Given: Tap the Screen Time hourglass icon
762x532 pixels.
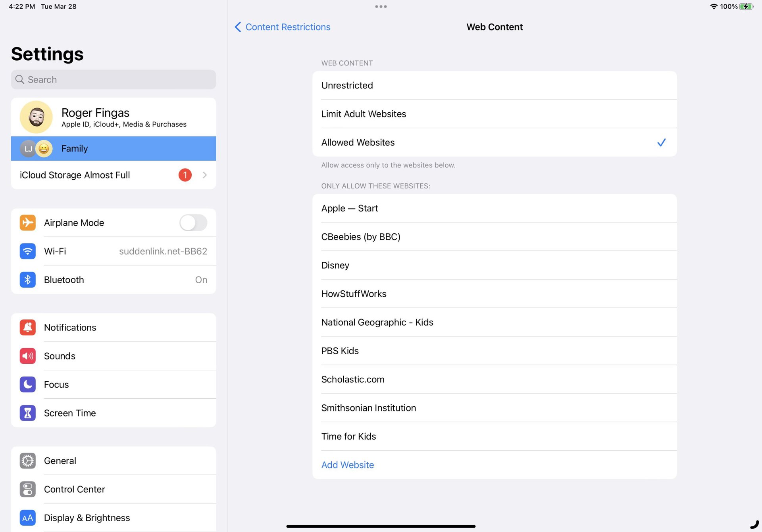Looking at the screenshot, I should pyautogui.click(x=27, y=413).
